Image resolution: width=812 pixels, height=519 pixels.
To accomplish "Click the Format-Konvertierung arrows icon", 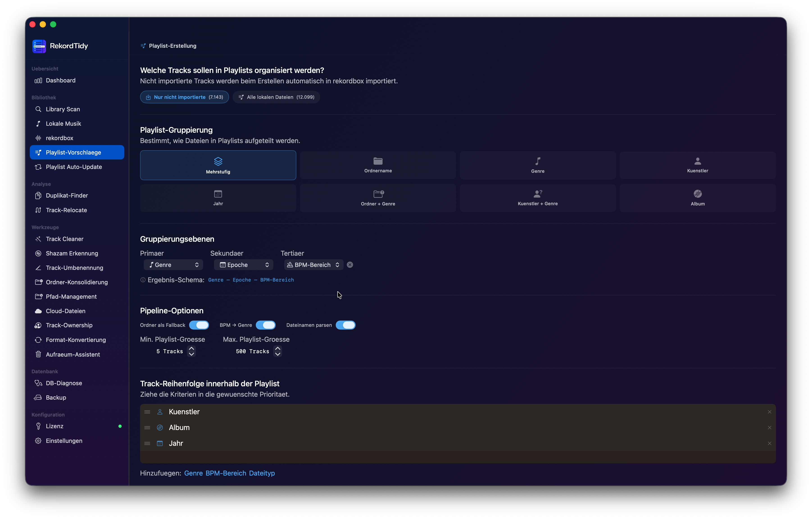I will pos(39,340).
